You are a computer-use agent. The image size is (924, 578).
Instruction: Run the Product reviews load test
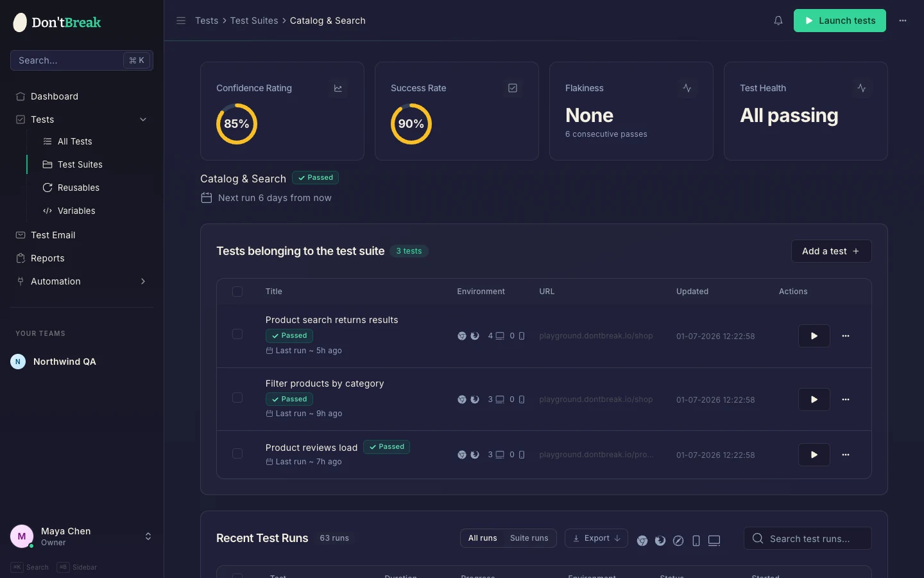click(814, 455)
